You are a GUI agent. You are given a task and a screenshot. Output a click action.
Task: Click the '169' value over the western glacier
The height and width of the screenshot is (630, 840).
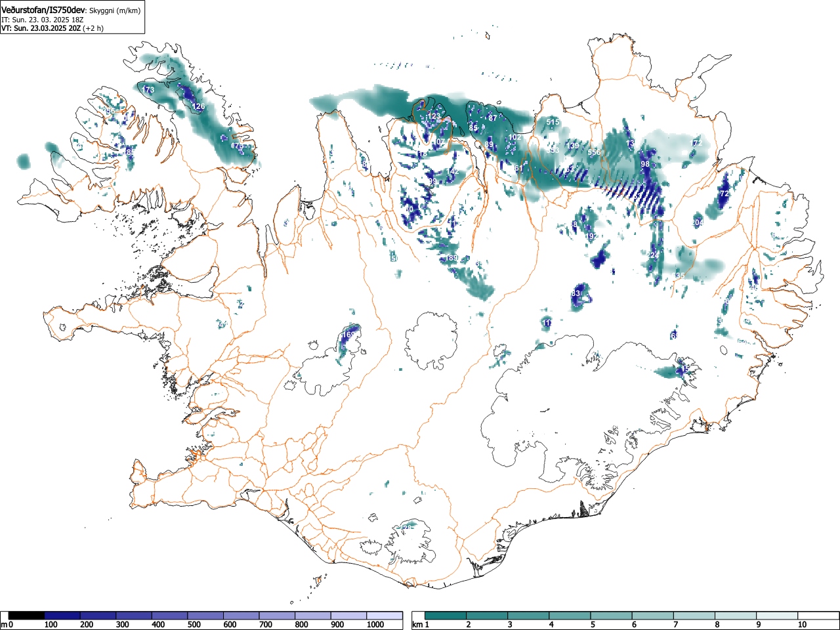(348, 335)
